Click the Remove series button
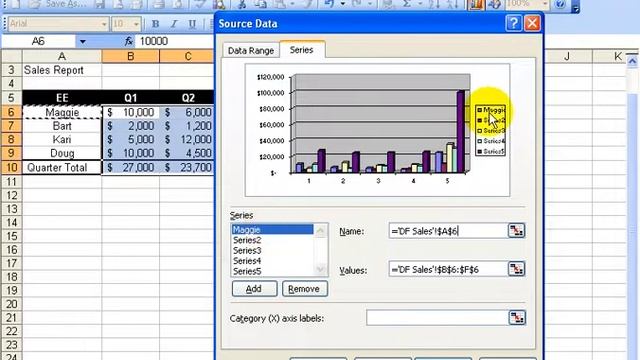 [304, 289]
